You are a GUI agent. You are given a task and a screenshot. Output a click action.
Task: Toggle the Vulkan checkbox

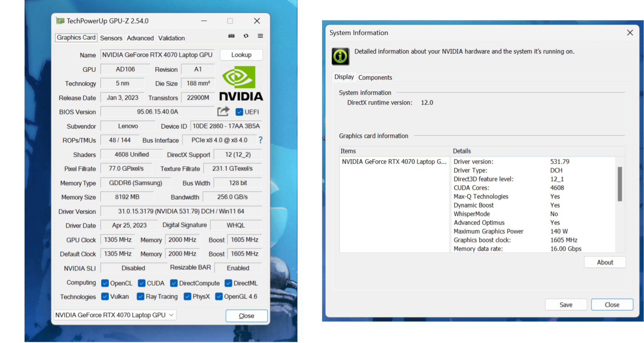tap(105, 296)
